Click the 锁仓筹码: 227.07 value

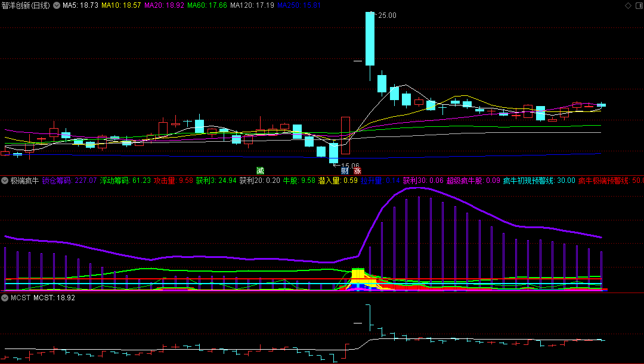(69, 181)
